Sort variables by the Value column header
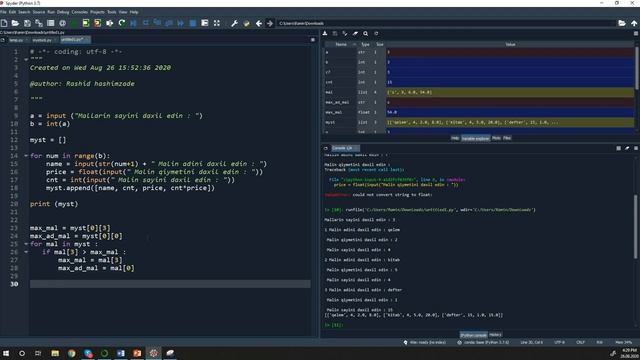Screen dimensions: 640x360 coord(510,44)
